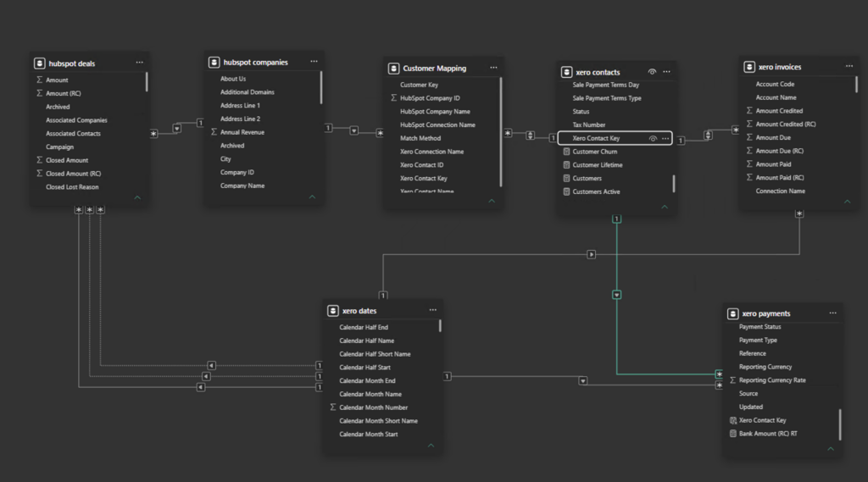Open hubspot companies more options menu
868x482 pixels.
click(x=314, y=62)
